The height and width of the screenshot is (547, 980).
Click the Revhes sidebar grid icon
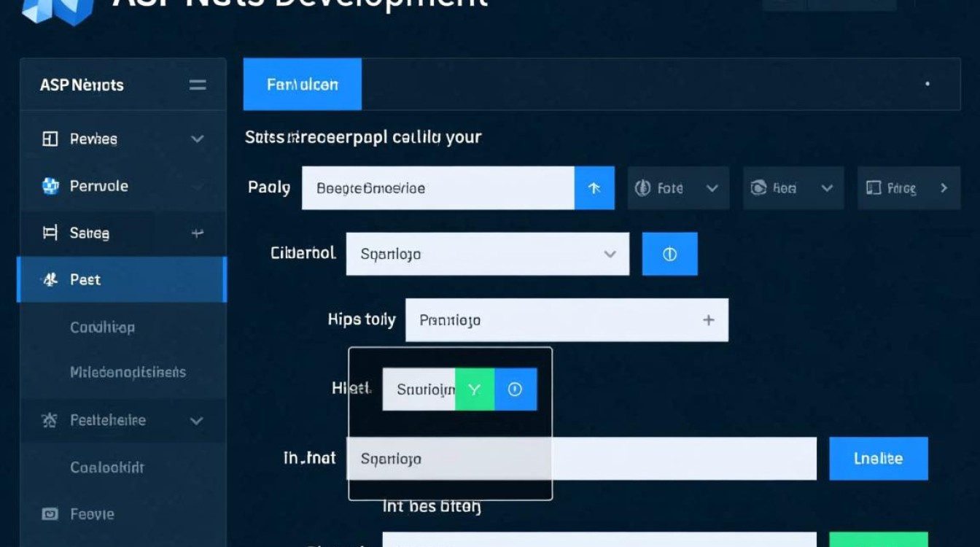[50, 139]
